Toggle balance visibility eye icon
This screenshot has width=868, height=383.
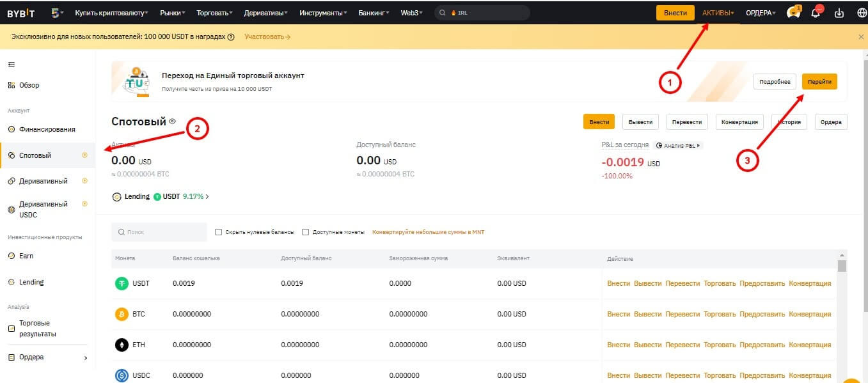click(172, 121)
